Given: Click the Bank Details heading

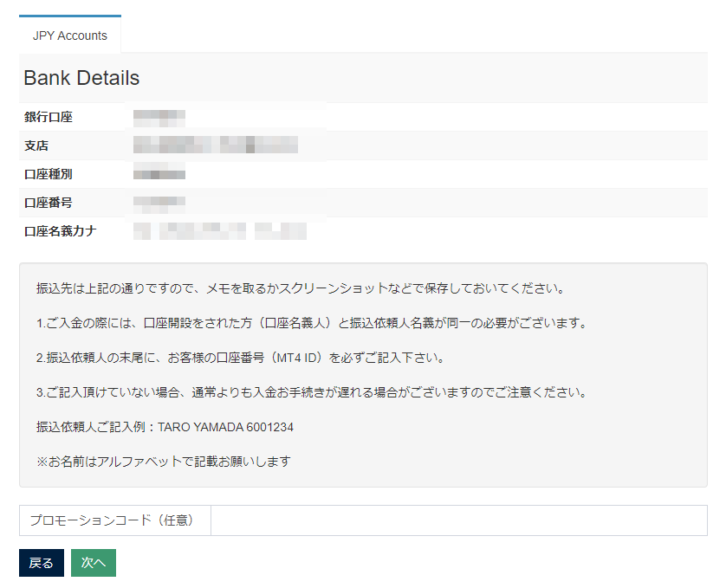Looking at the screenshot, I should (81, 78).
